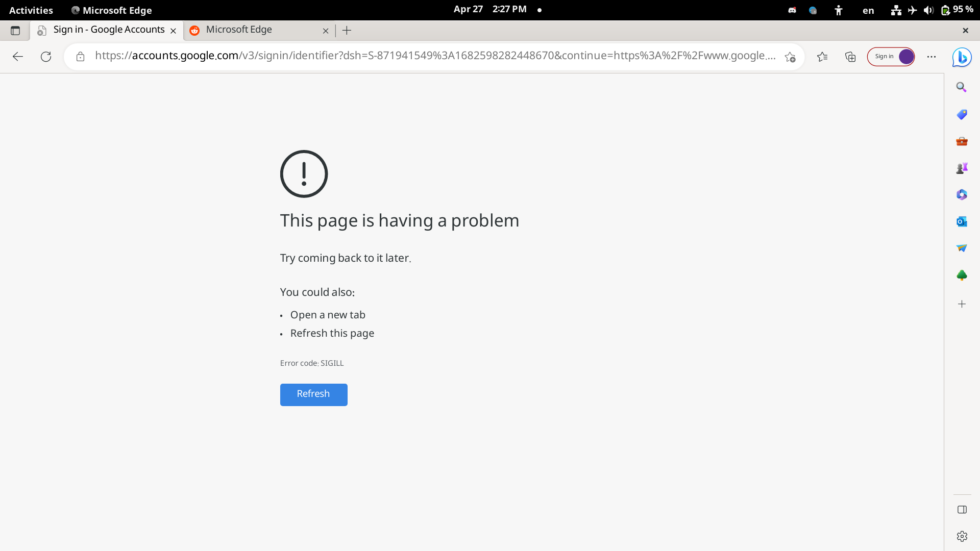Image resolution: width=980 pixels, height=551 pixels.
Task: Open the Collections panel
Action: pyautogui.click(x=850, y=57)
